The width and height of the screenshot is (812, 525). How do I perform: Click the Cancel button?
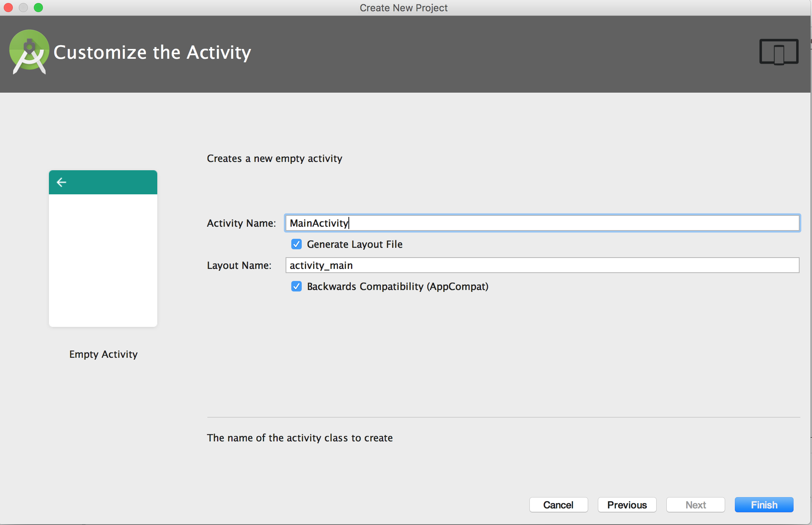point(558,505)
